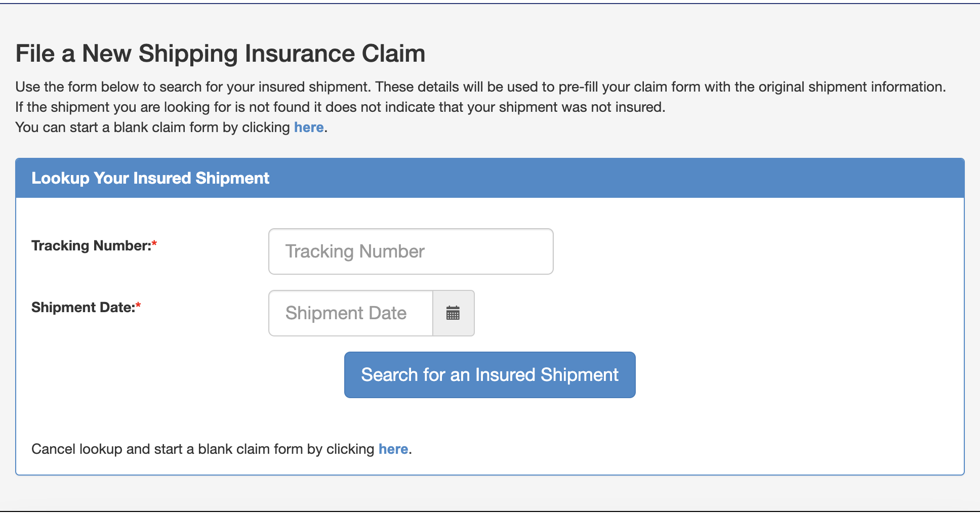
Task: Click the Shipment Date field label
Action: [x=84, y=307]
